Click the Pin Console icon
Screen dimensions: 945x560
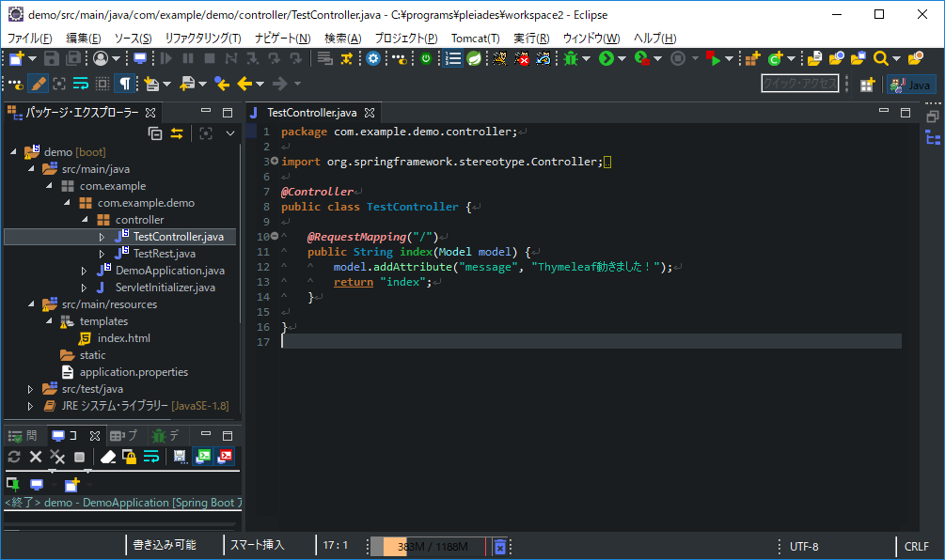(13, 484)
